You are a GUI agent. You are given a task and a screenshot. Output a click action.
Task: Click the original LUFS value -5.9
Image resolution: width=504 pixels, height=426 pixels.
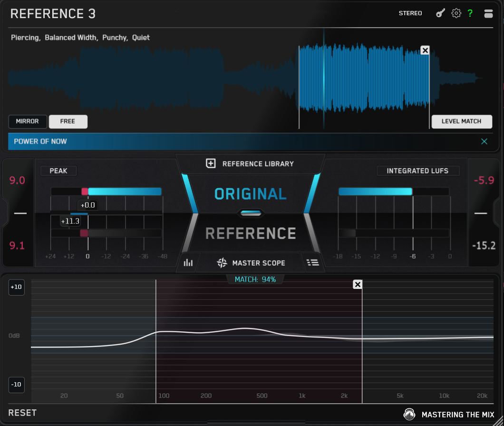[484, 180]
